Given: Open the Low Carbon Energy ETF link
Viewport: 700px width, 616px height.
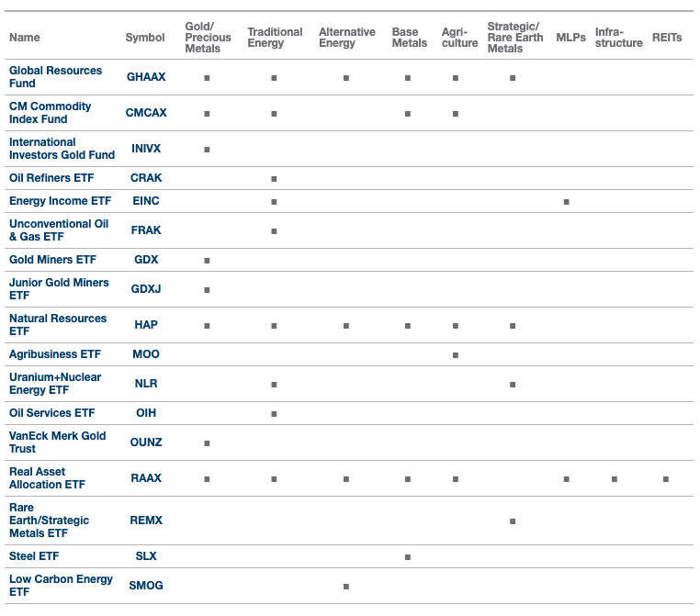Looking at the screenshot, I should pos(62,586).
